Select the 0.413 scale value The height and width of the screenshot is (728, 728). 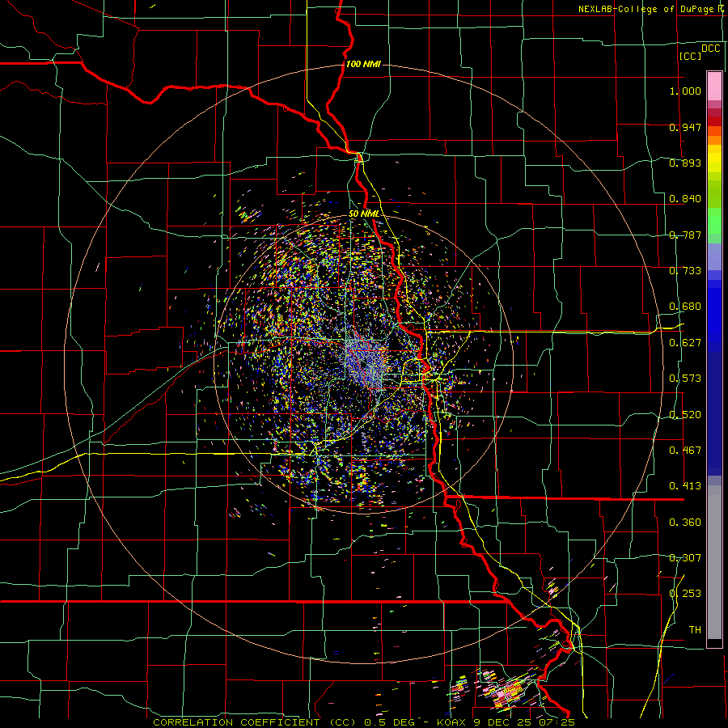tap(685, 486)
